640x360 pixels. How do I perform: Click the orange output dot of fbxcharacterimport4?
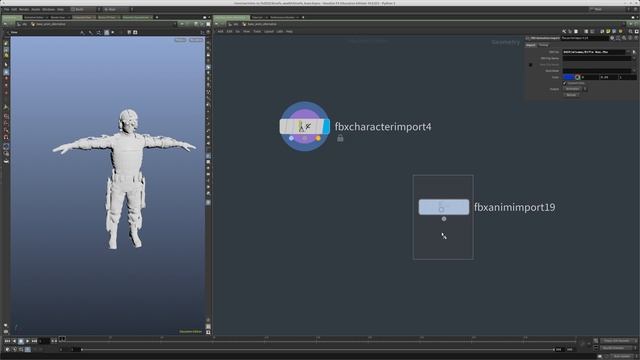(318, 138)
